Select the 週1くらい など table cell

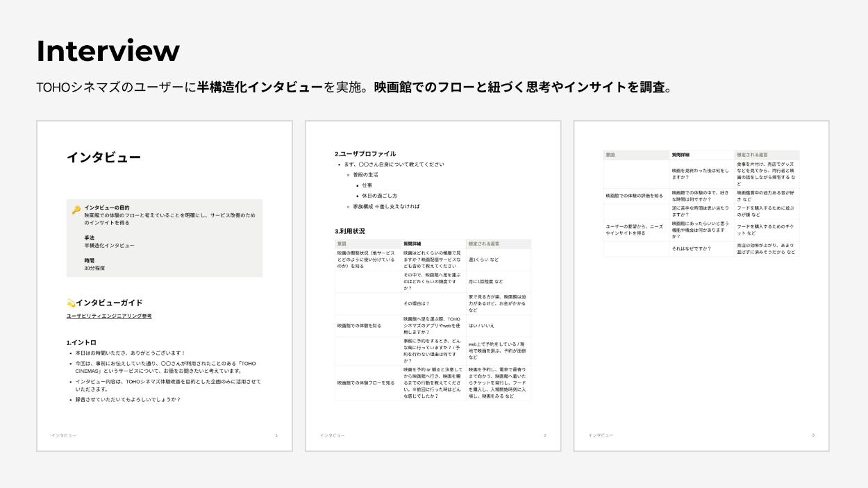pos(483,260)
